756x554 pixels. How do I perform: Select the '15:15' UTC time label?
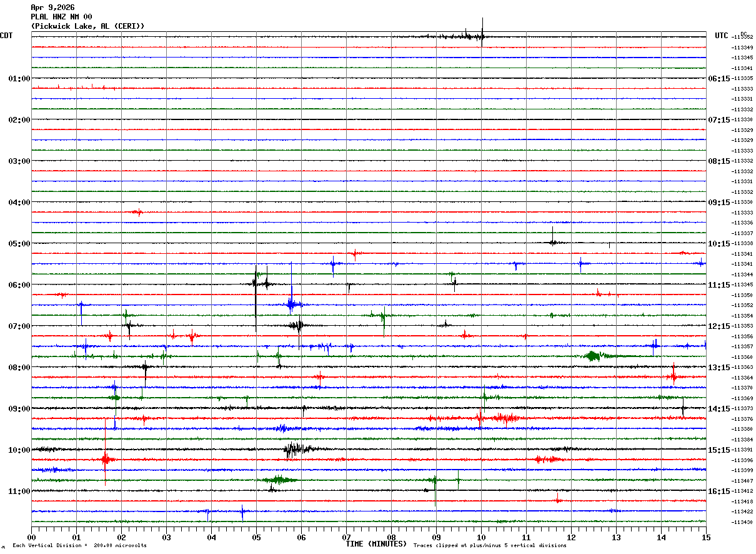click(719, 450)
